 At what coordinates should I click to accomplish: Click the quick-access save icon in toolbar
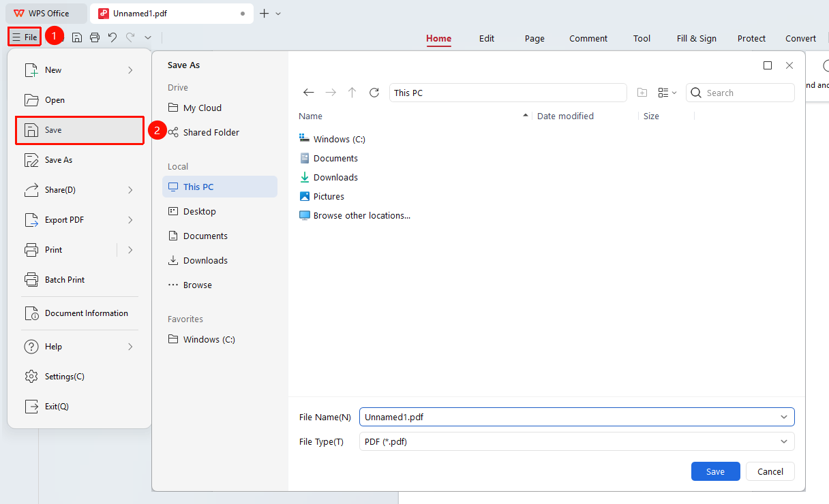[x=77, y=37]
